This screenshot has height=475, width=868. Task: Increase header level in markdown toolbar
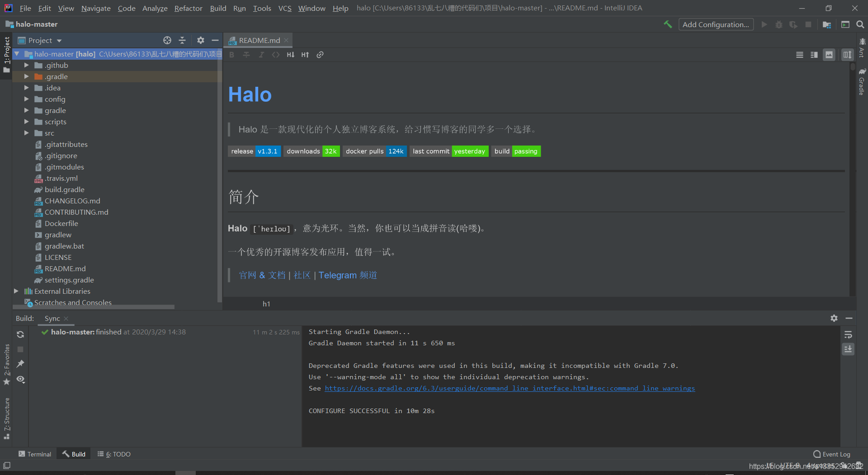(x=305, y=55)
